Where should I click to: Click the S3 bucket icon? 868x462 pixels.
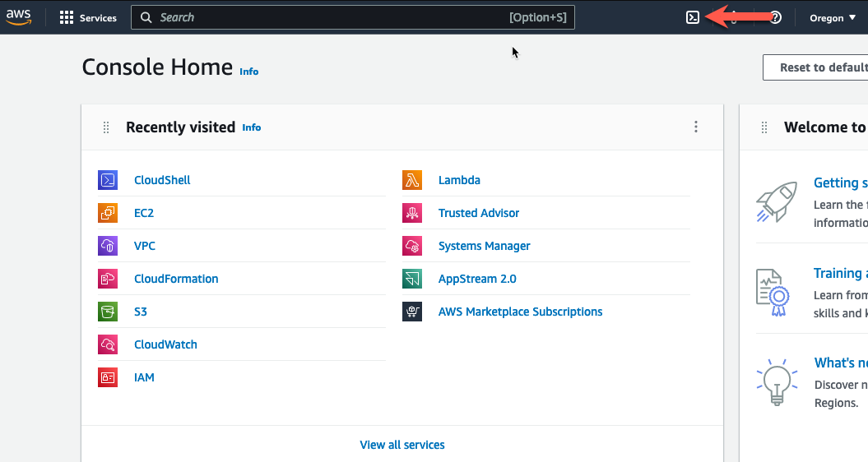108,312
